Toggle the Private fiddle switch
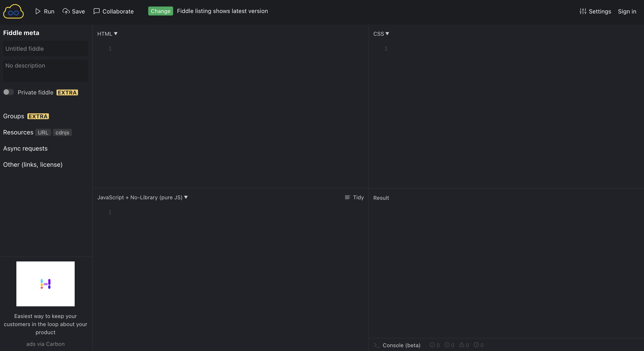This screenshot has width=644, height=351. pyautogui.click(x=9, y=92)
